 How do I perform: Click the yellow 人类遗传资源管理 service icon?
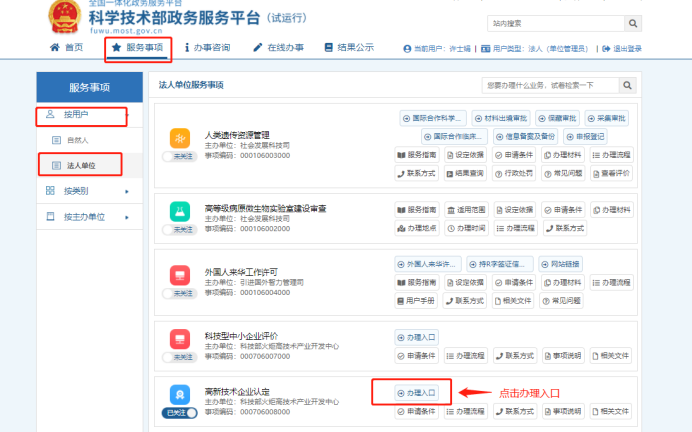point(180,138)
